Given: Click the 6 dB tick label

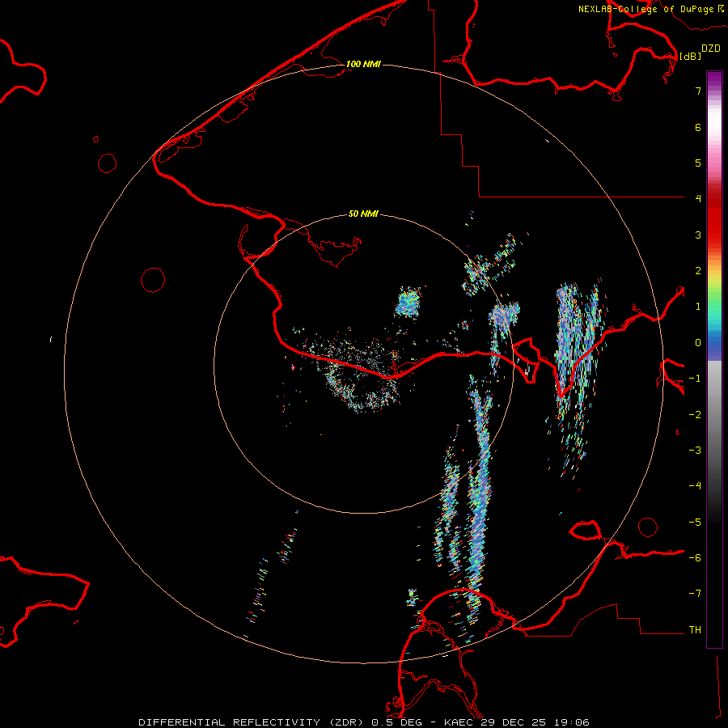Looking at the screenshot, I should [x=698, y=127].
